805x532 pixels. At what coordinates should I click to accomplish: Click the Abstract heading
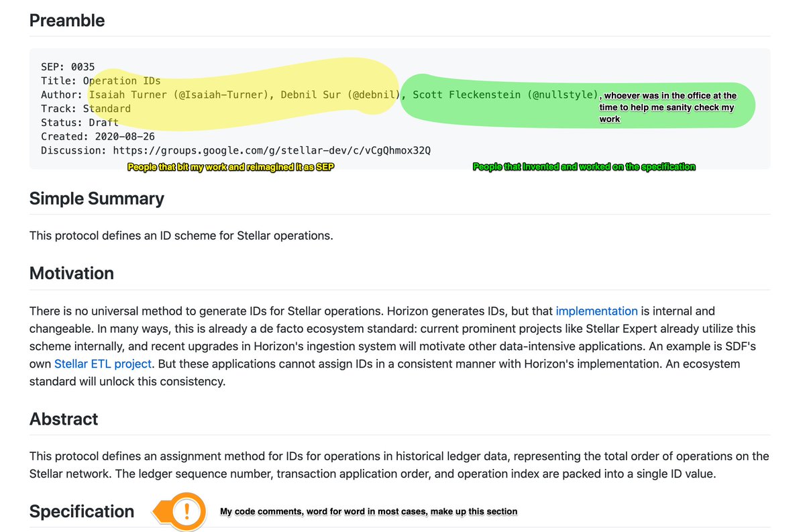pos(64,419)
